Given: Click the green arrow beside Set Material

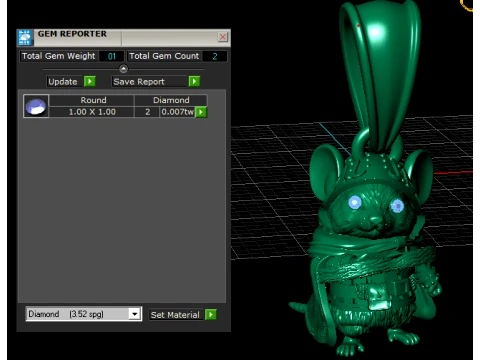Looking at the screenshot, I should pos(211,314).
